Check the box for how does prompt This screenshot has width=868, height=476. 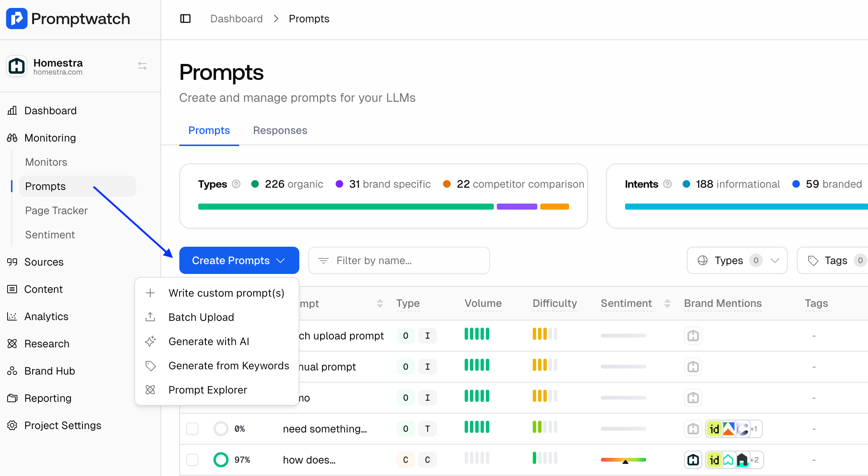tap(192, 460)
